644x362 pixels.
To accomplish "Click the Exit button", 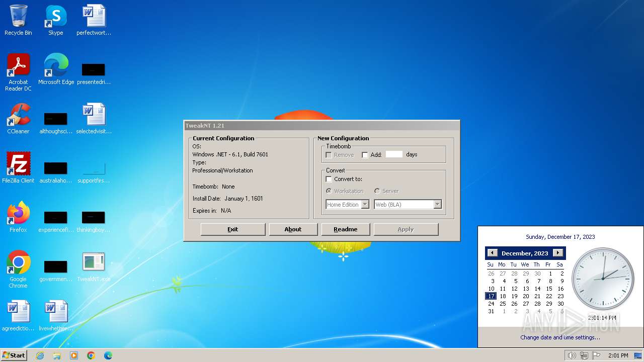I will tap(233, 229).
